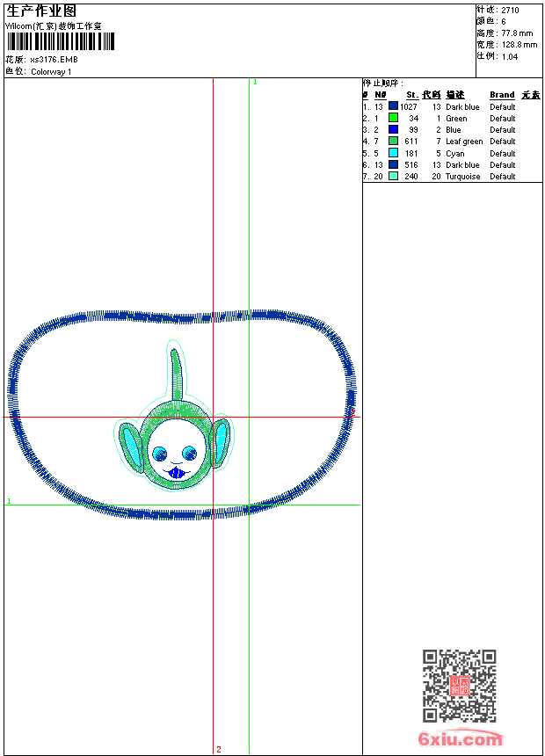Viewport: 545px width, 756px height.
Task: Click the Dark blue swatch with 1027 stitches
Action: [x=394, y=106]
